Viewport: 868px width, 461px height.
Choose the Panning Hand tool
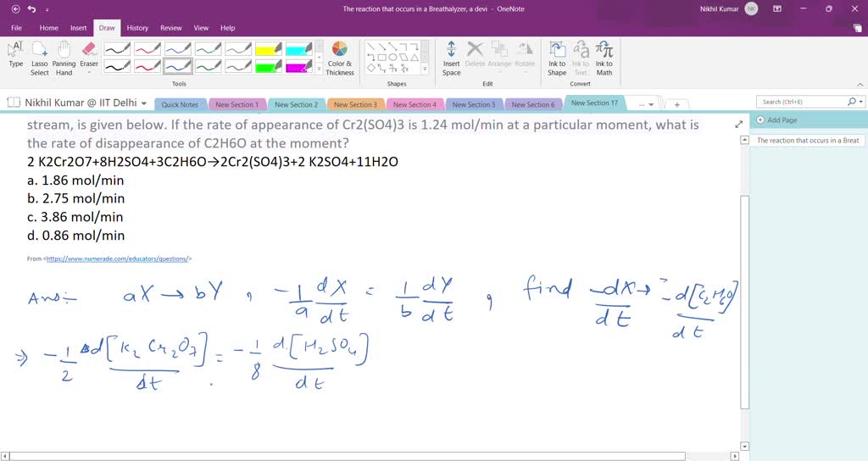point(64,57)
